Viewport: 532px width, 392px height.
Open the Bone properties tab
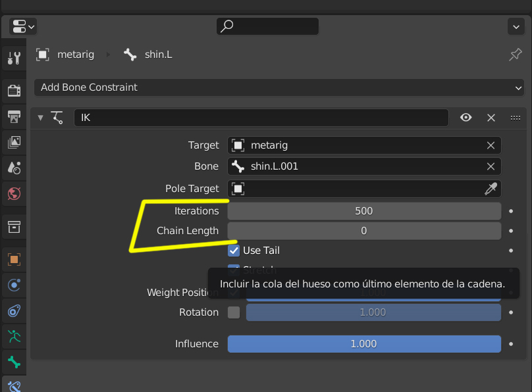pos(14,362)
